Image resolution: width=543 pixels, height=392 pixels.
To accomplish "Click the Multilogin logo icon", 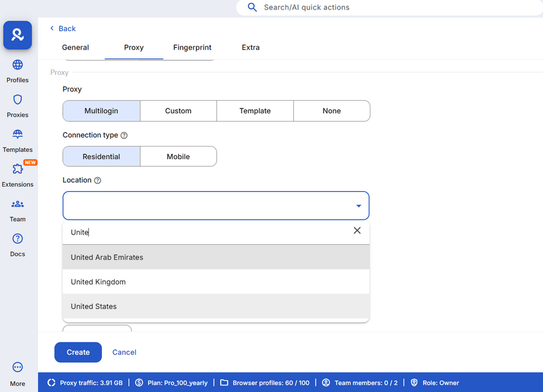I will pos(17,35).
